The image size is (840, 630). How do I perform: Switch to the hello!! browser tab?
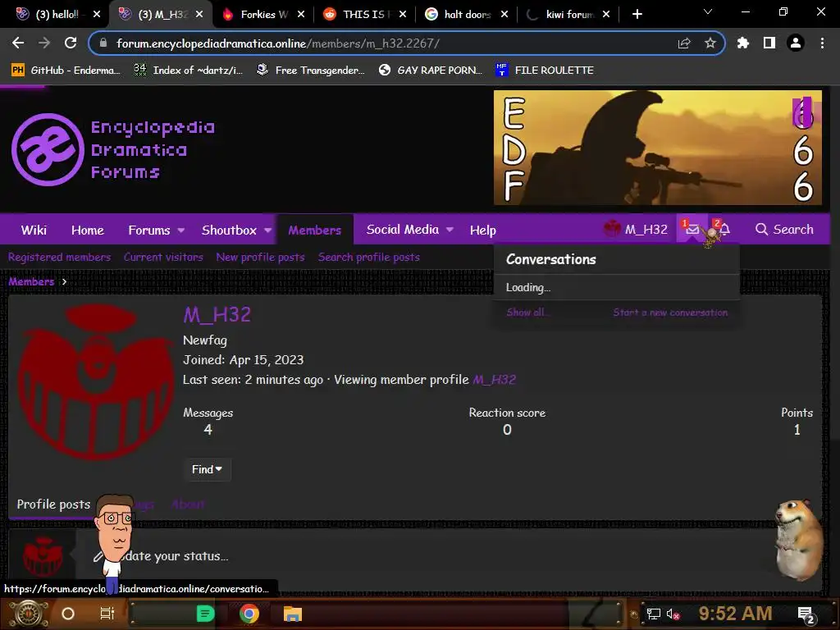[x=57, y=14]
